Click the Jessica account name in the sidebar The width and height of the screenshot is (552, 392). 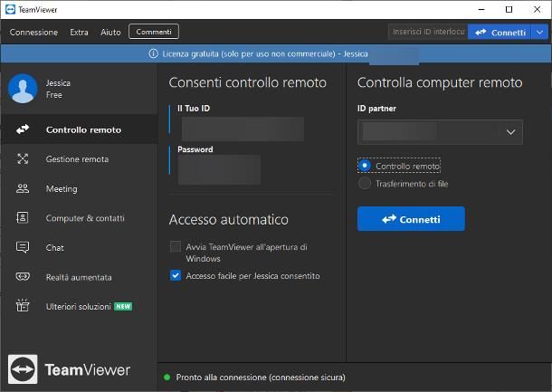coord(58,83)
